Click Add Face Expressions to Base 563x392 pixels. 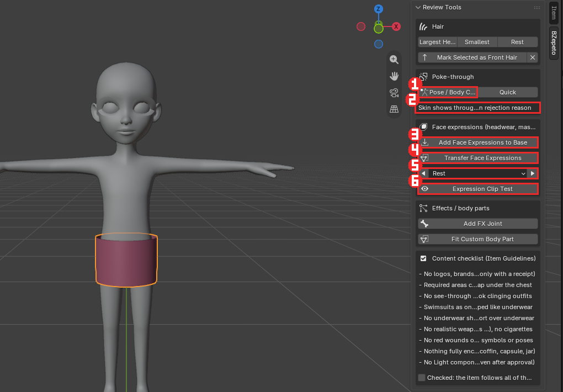478,142
